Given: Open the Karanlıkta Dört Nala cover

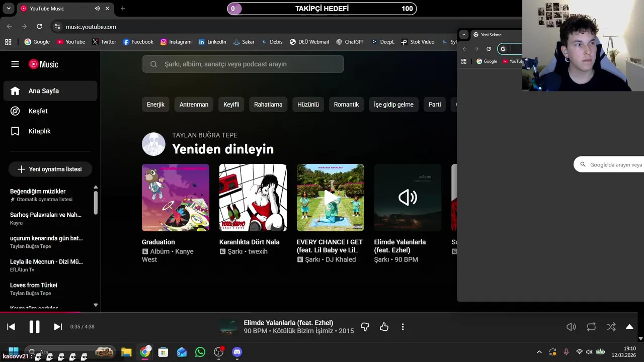Looking at the screenshot, I should (x=253, y=198).
